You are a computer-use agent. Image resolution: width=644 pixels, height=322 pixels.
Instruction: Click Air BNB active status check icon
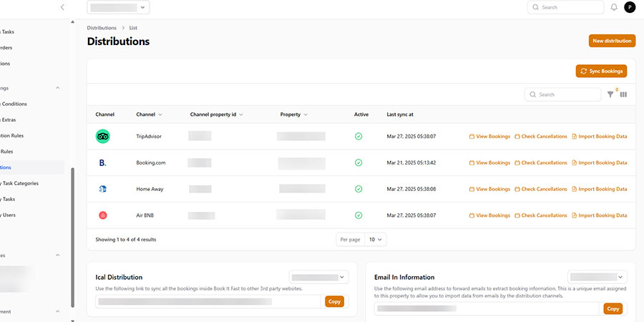358,215
